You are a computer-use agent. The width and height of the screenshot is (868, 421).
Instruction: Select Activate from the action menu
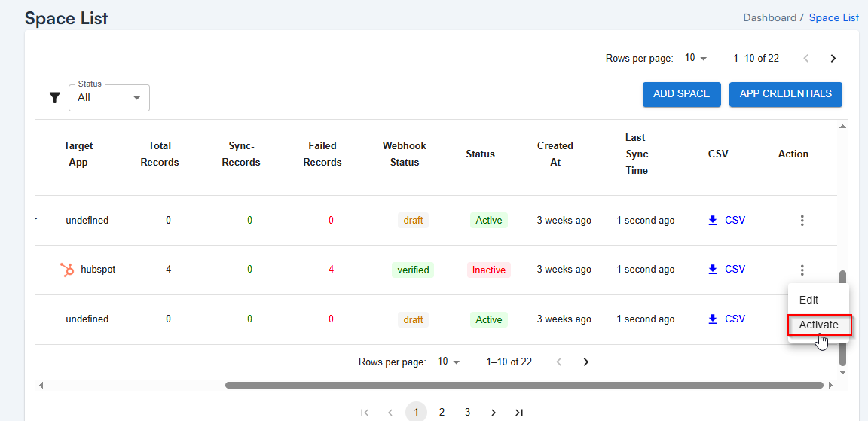pos(818,325)
